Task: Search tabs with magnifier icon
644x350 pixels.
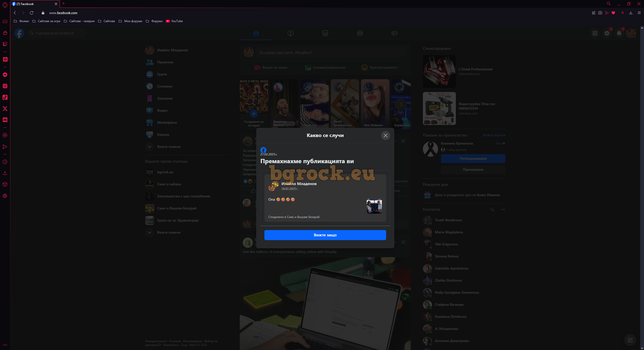Action: 609,4
